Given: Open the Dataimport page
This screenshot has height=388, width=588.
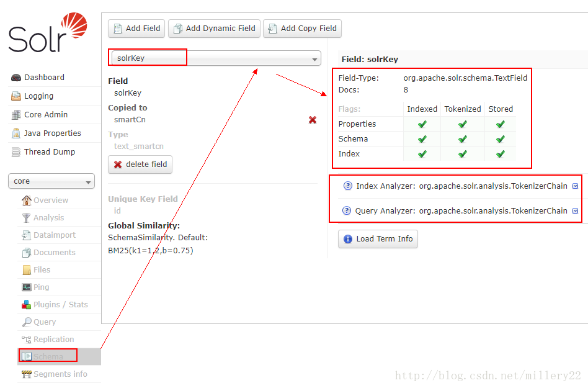Looking at the screenshot, I should [x=55, y=235].
